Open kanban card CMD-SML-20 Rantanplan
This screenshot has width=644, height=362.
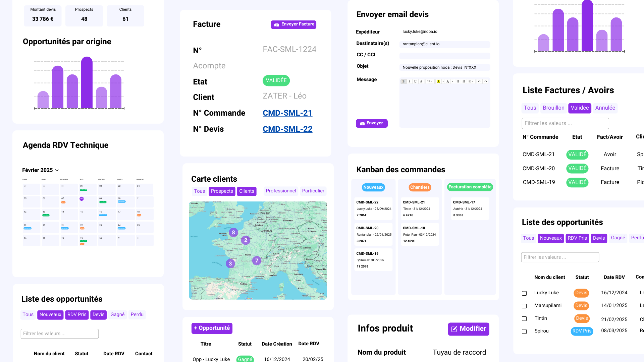coord(373,234)
